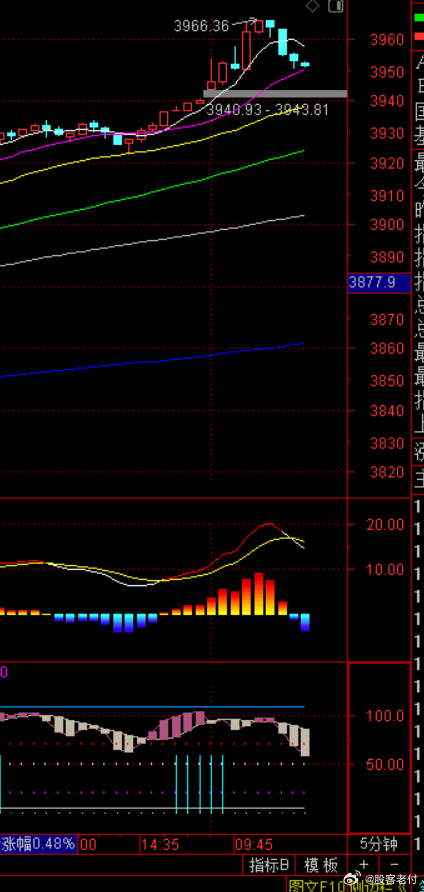Click the 50.00 indicator axis label
The image size is (424, 892).
point(385,764)
